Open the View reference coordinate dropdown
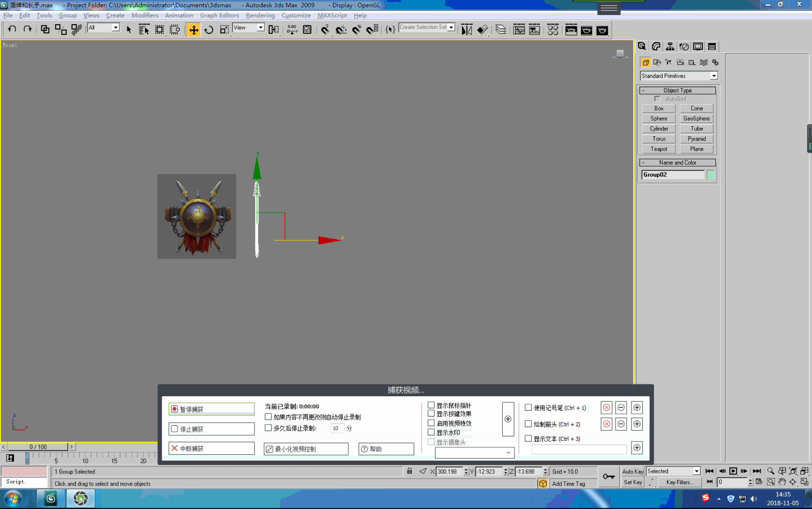Viewport: 812px width, 509px height. [249, 27]
